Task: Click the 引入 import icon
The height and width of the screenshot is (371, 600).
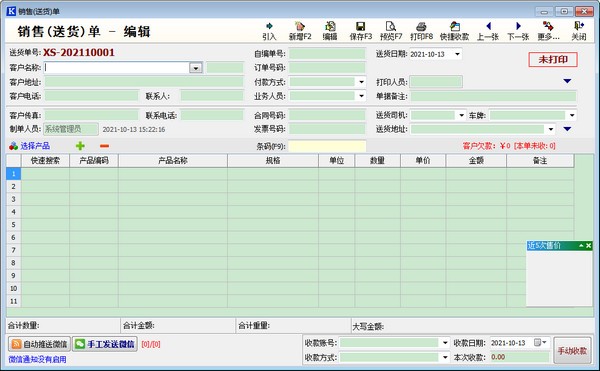Action: (269, 31)
